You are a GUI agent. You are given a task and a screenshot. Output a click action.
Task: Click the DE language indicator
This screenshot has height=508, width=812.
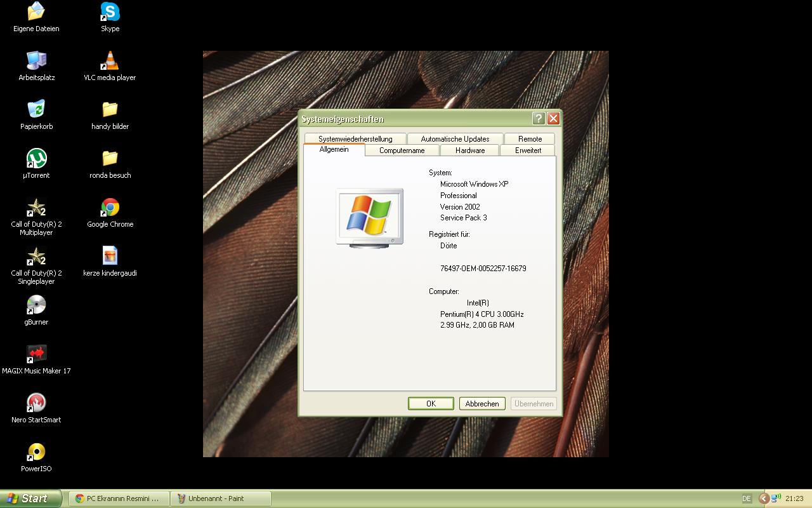pyautogui.click(x=747, y=498)
